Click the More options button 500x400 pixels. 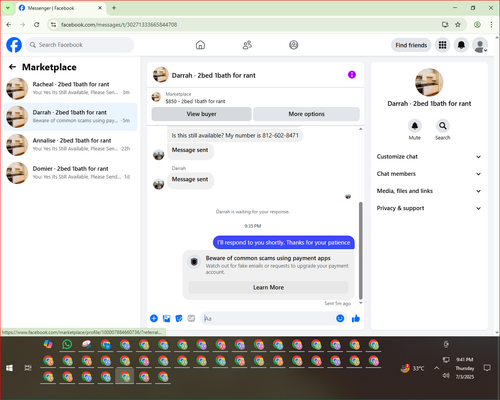pyautogui.click(x=306, y=114)
